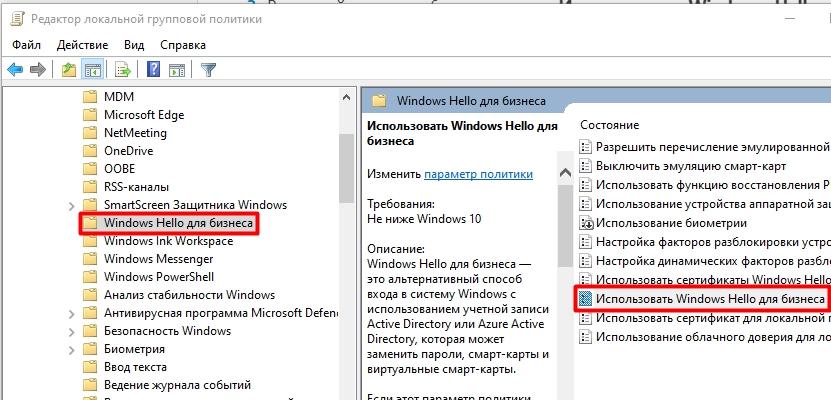
Task: Click the NetMeeting folder icon
Action: pyautogui.click(x=91, y=133)
